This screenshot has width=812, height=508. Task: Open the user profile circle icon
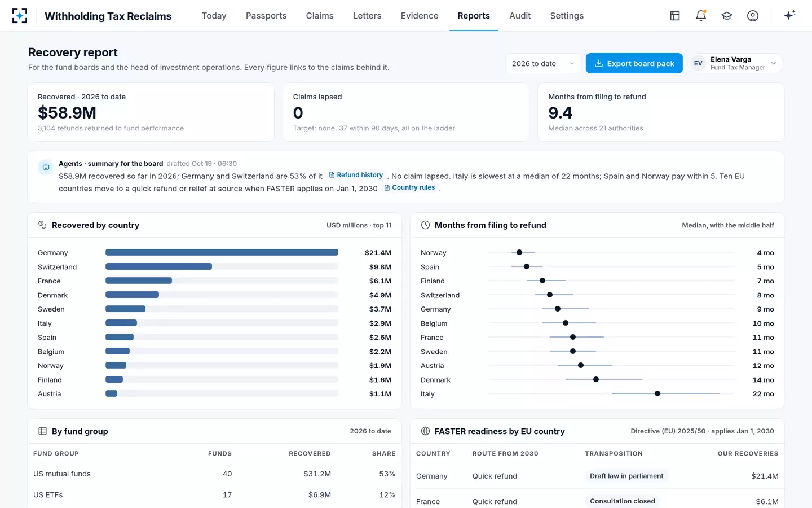[753, 16]
